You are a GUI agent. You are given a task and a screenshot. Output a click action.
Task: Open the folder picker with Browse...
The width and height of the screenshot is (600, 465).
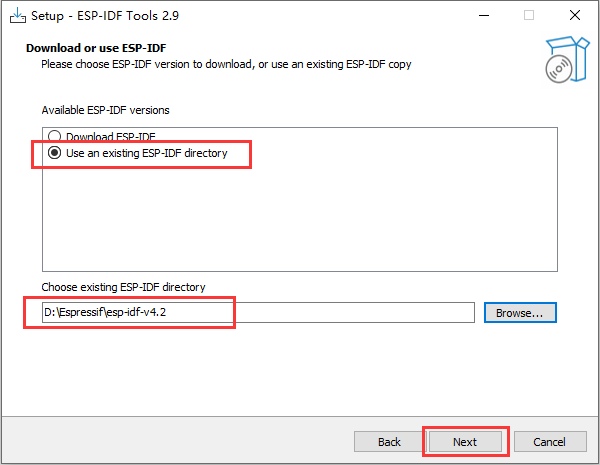point(520,313)
